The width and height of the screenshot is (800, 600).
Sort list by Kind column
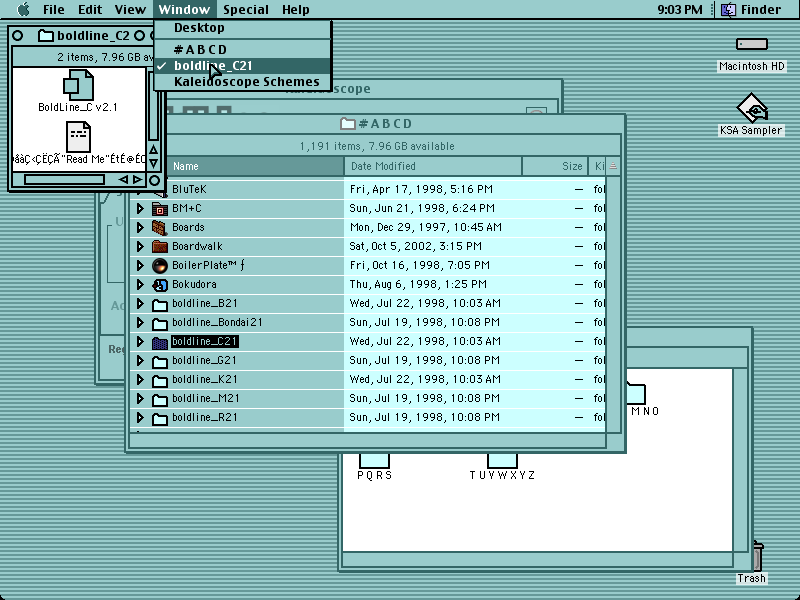[597, 166]
